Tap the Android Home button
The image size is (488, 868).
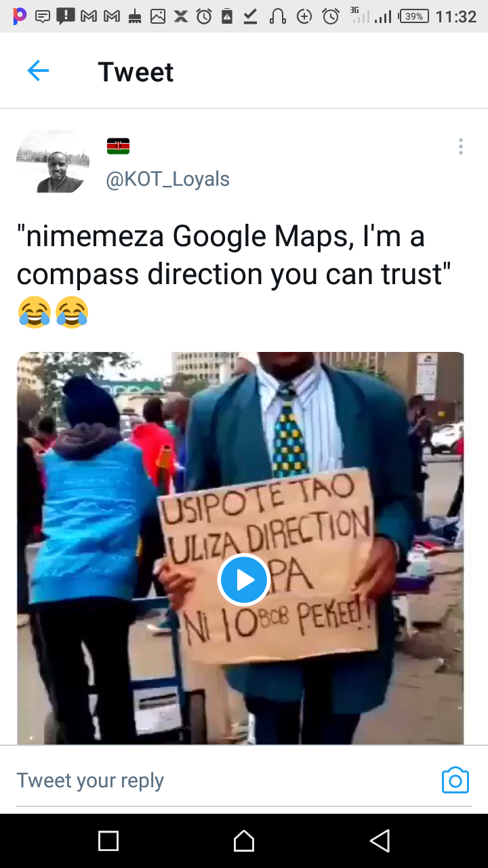[x=244, y=841]
